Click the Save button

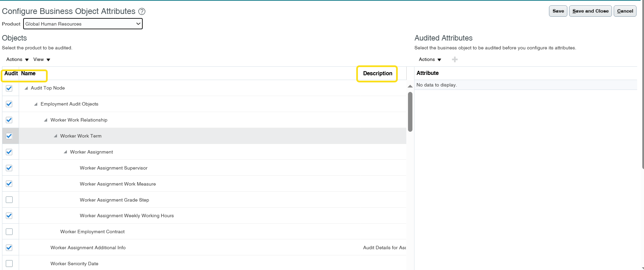(x=558, y=11)
